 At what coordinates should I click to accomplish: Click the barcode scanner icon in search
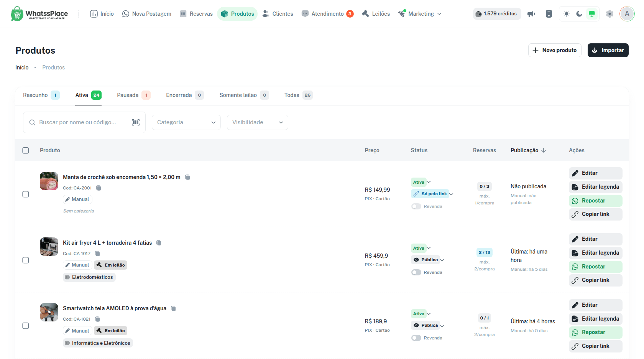(x=136, y=122)
